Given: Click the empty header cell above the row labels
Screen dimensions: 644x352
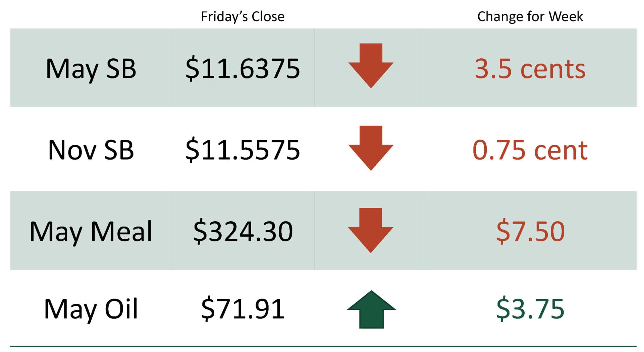Looking at the screenshot, I should 91,15.
